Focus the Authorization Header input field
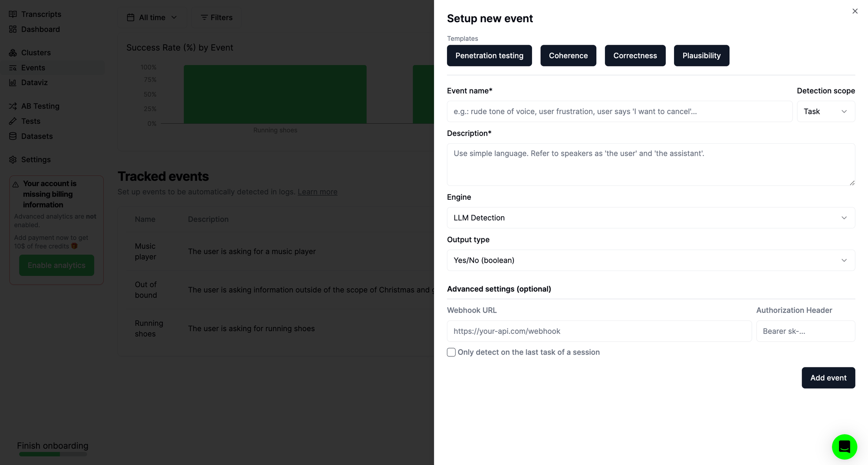The image size is (868, 465). point(806,331)
